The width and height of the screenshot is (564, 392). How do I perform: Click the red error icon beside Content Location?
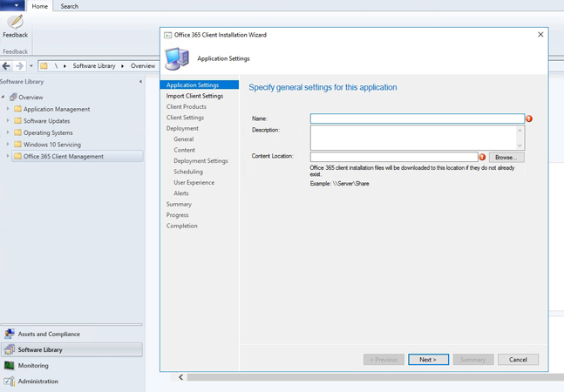click(x=482, y=157)
